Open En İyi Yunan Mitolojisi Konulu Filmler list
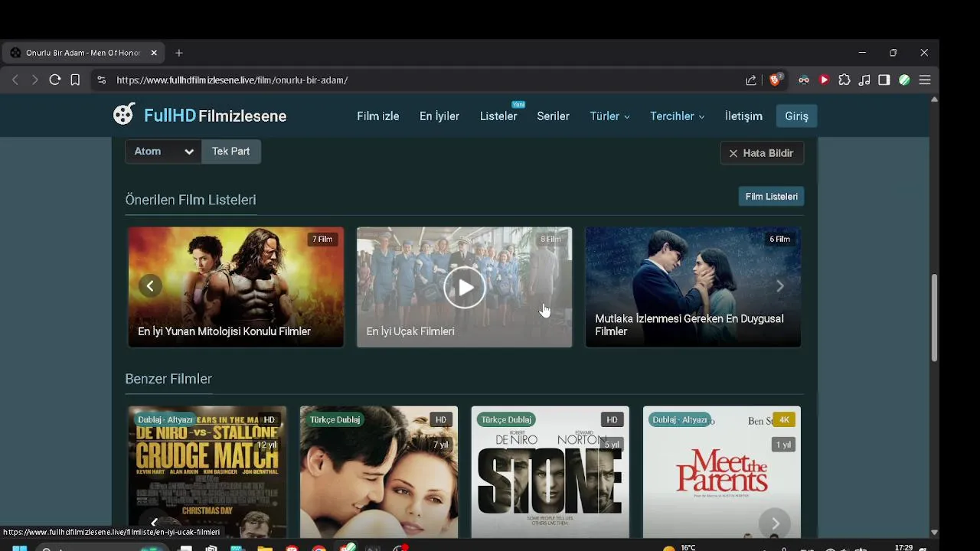Screen dimensions: 980x551 coord(236,287)
